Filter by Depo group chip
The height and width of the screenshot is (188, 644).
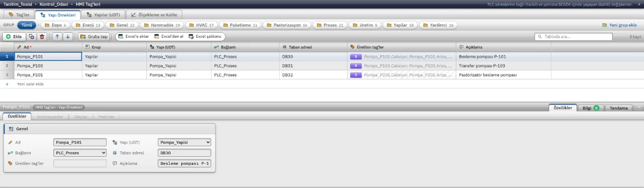click(55, 25)
